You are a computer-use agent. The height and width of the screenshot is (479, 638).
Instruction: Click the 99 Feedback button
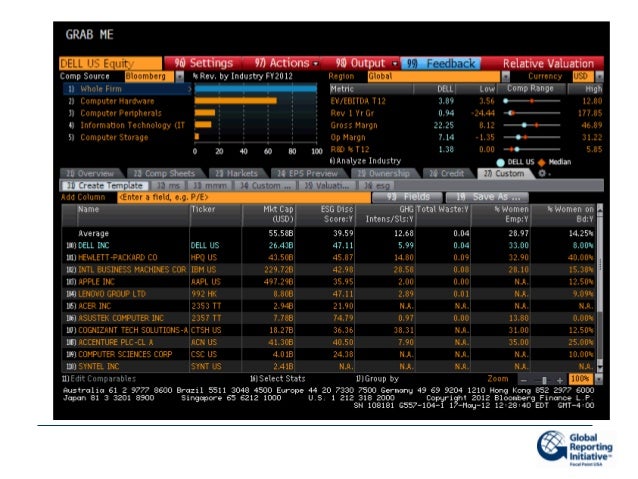point(441,63)
